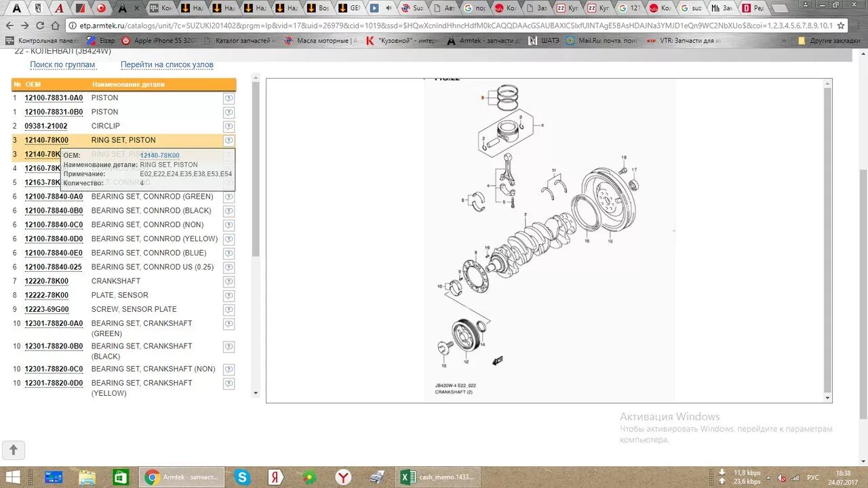Viewport: 868px width, 488px height.
Task: Select the CRANKSHAFT part name text
Action: [116, 281]
